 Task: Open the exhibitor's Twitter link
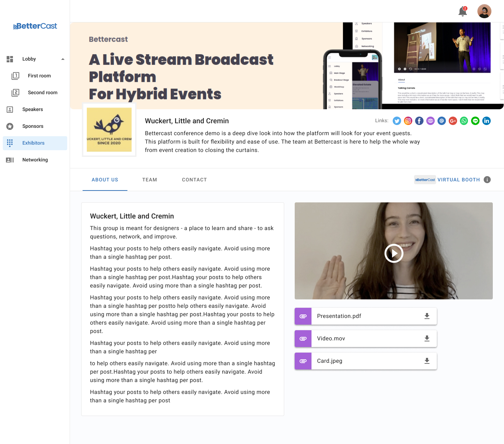pos(397,121)
